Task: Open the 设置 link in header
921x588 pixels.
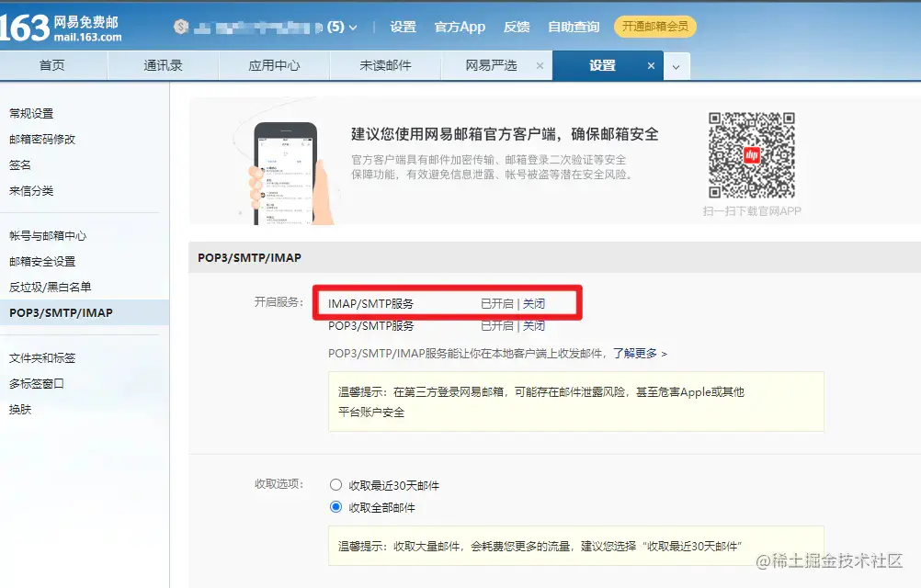Action: click(x=403, y=27)
